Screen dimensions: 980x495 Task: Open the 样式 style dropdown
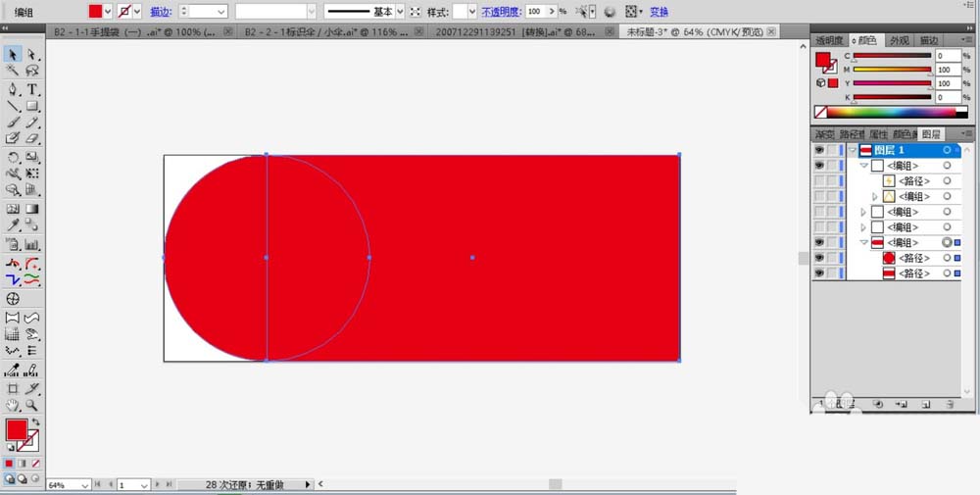[x=472, y=11]
